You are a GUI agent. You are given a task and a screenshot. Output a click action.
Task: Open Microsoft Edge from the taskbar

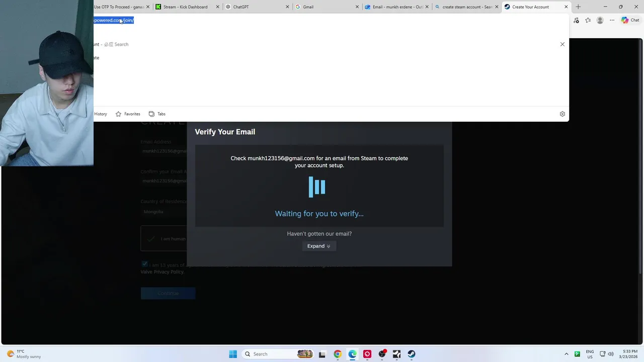point(352,354)
